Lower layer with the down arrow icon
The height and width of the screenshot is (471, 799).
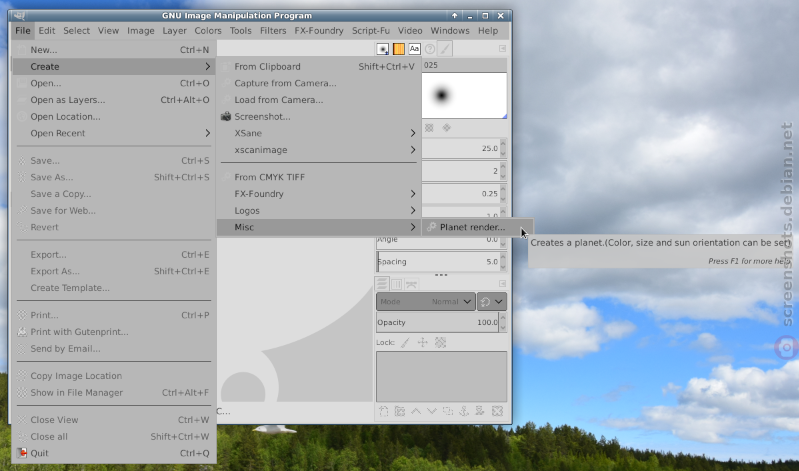[x=432, y=411]
